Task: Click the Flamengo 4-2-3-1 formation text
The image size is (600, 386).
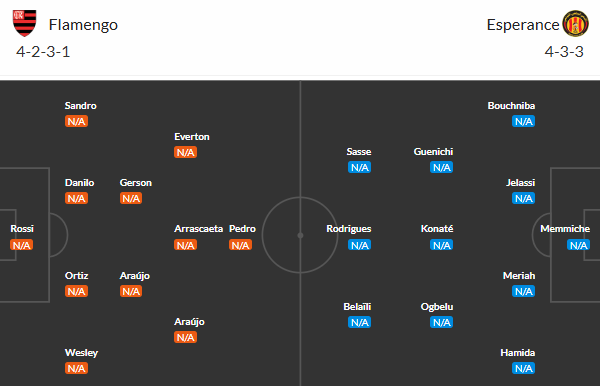Action: [43, 52]
